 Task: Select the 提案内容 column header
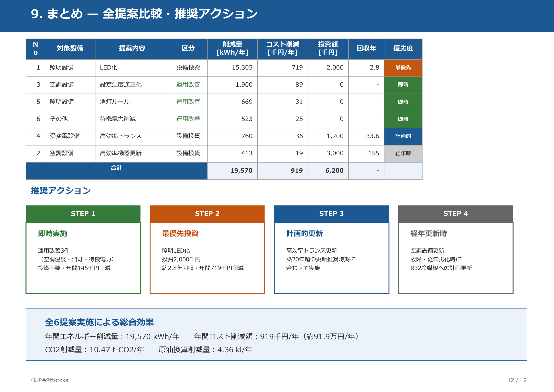point(132,48)
